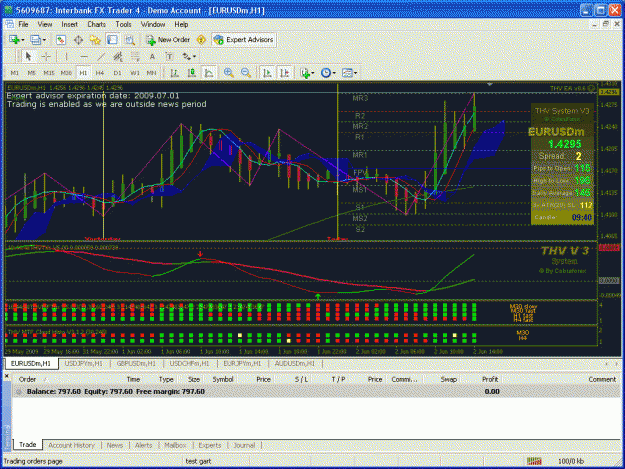Open the File menu
625x469 pixels.
click(24, 25)
